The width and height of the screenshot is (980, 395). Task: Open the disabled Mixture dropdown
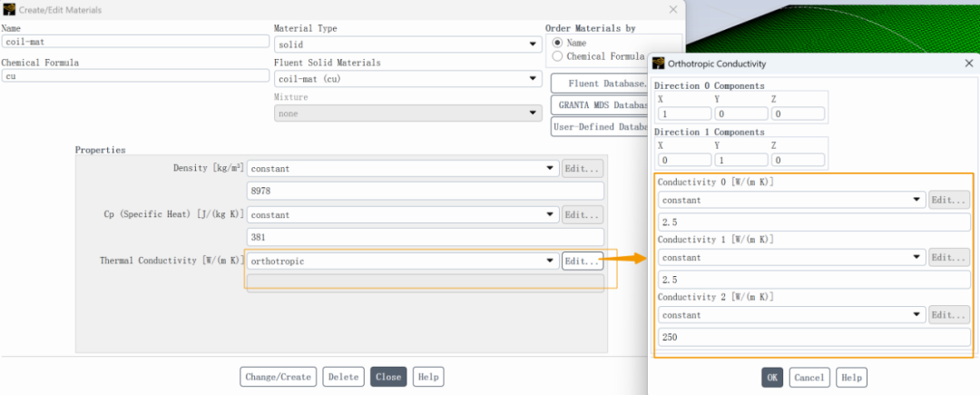pyautogui.click(x=408, y=114)
